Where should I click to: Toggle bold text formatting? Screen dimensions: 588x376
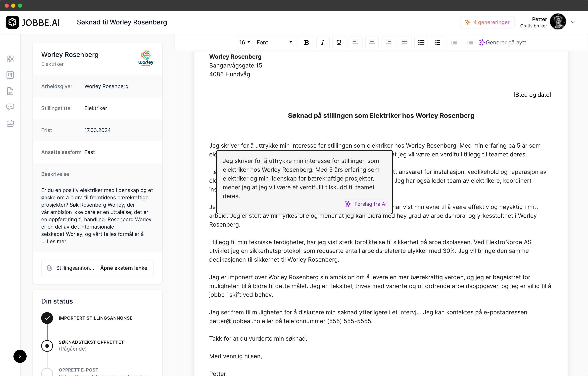click(306, 43)
